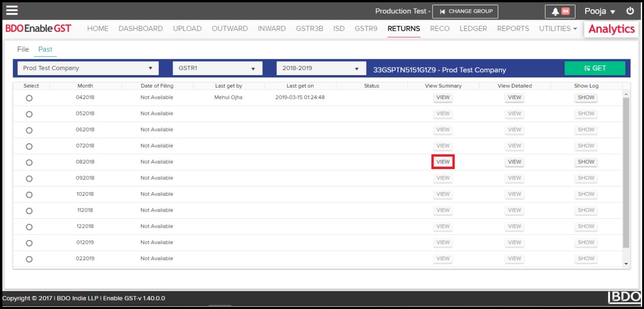644x309 pixels.
Task: Select the radio button for month 082018
Action: 29,162
